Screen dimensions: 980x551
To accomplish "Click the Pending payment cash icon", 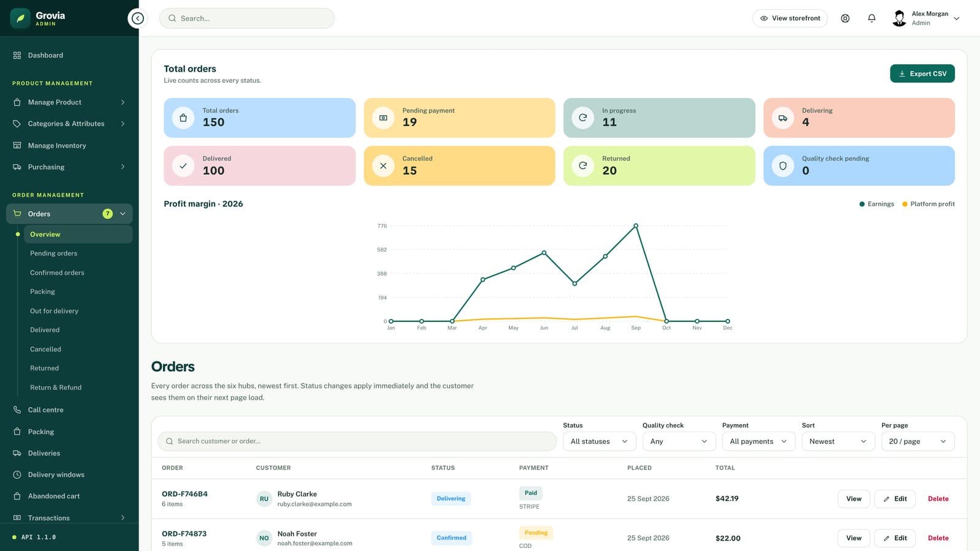I will (383, 118).
